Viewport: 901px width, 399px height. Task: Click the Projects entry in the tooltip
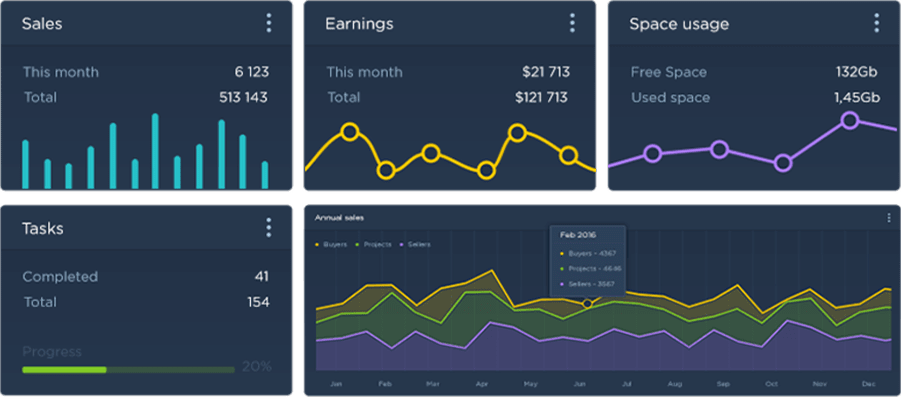click(x=590, y=268)
